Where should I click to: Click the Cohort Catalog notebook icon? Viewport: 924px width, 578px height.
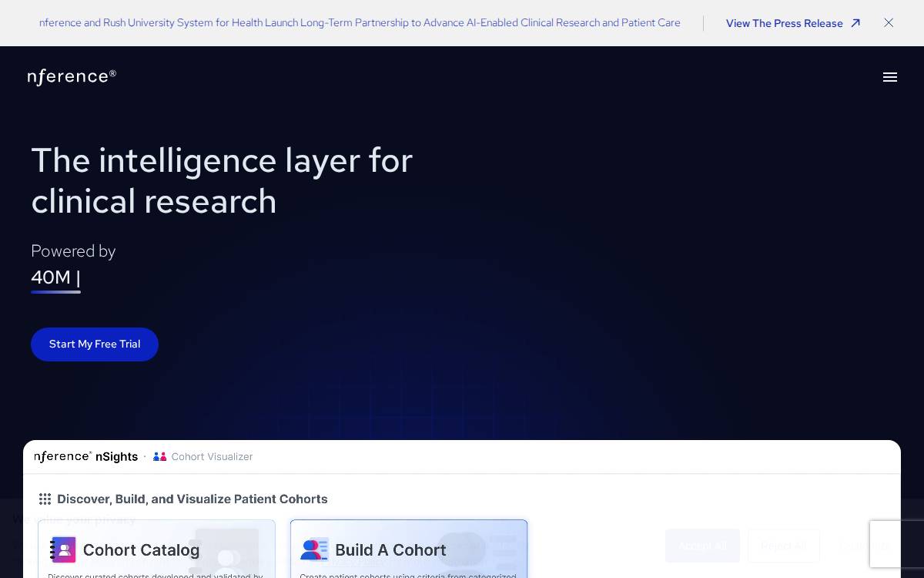point(63,549)
